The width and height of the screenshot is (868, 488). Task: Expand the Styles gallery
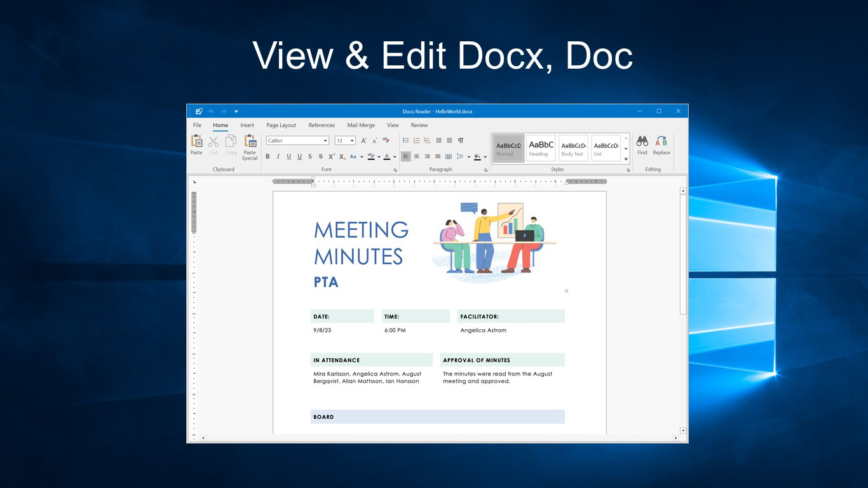(626, 158)
